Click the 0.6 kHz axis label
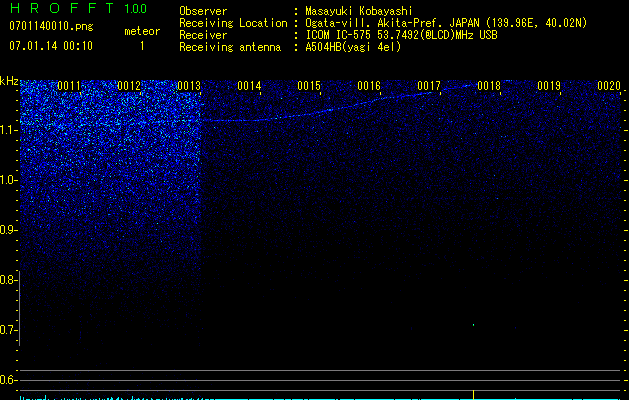 (x=7, y=380)
